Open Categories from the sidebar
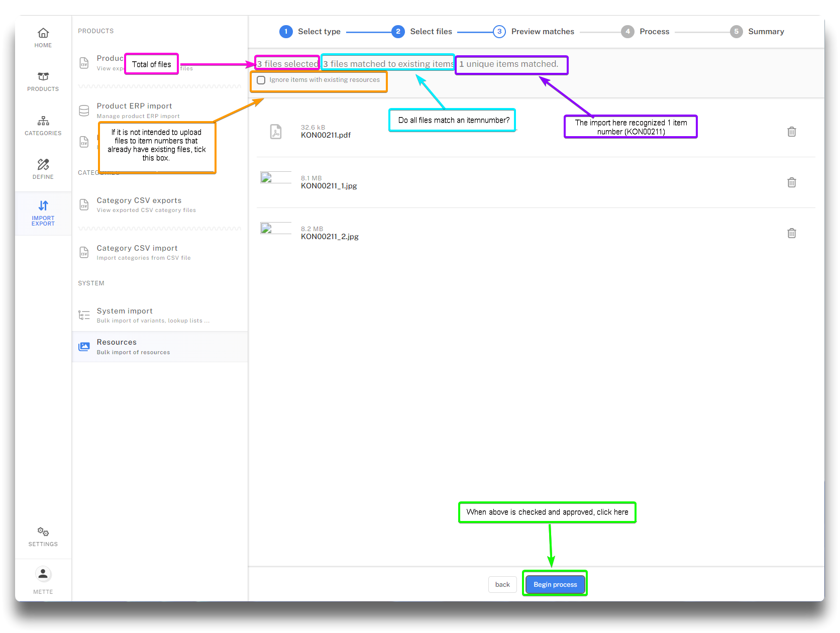This screenshot has width=840, height=633. tap(43, 126)
